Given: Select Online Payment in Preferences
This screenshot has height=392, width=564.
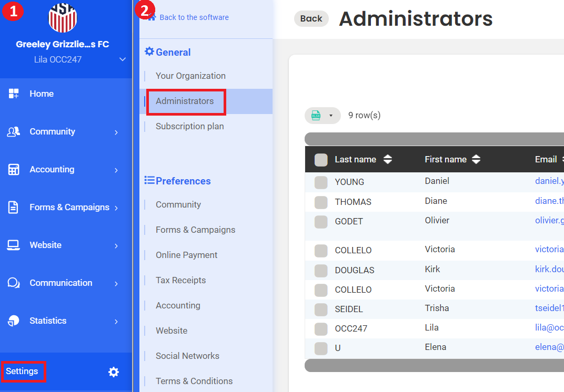Looking at the screenshot, I should click(x=186, y=255).
